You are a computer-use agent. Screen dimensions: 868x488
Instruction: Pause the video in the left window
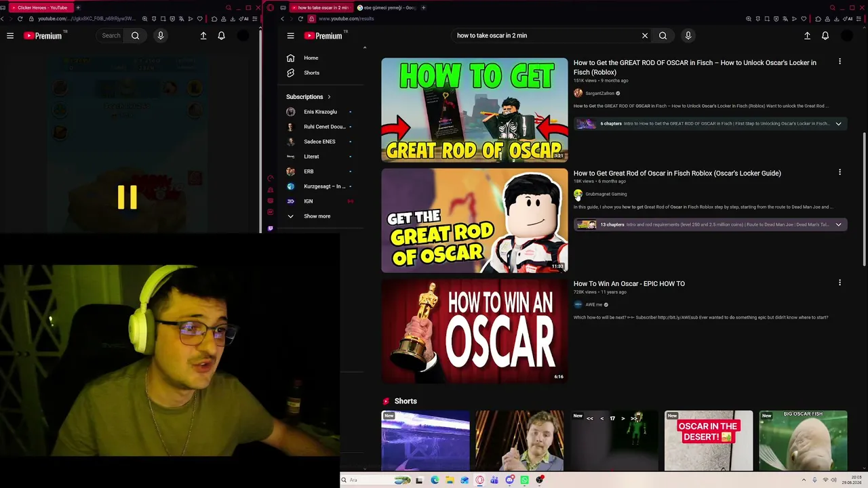[127, 197]
